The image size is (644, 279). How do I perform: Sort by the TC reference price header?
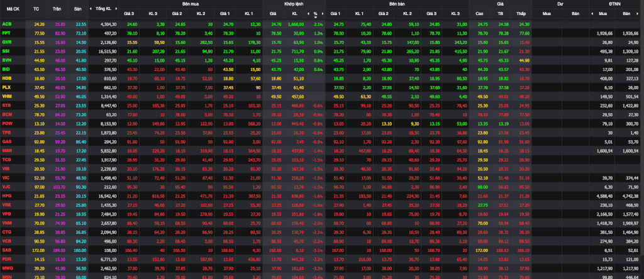36,9
